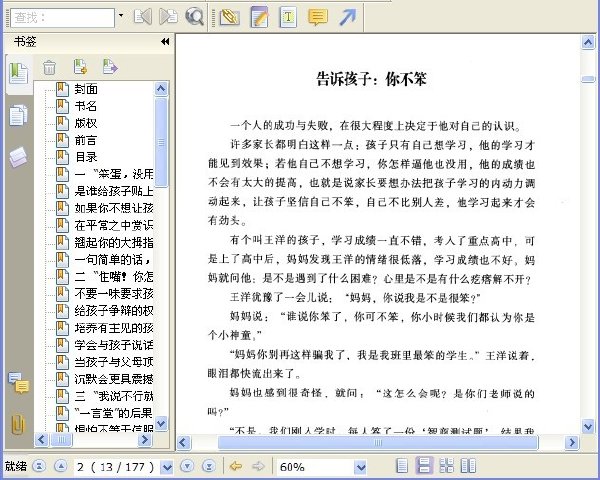Click bookmark panel scroll right arrow
This screenshot has height=480, width=600.
pos(145,440)
